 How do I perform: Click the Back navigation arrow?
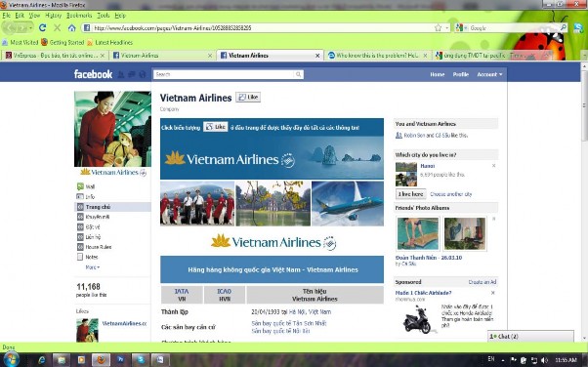pos(10,27)
